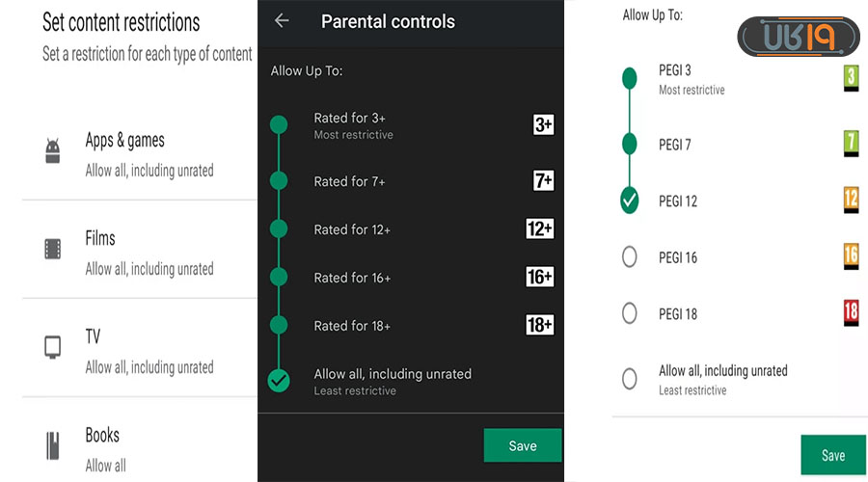This screenshot has width=868, height=482.
Task: Click the TV screen icon
Action: pyautogui.click(x=53, y=348)
